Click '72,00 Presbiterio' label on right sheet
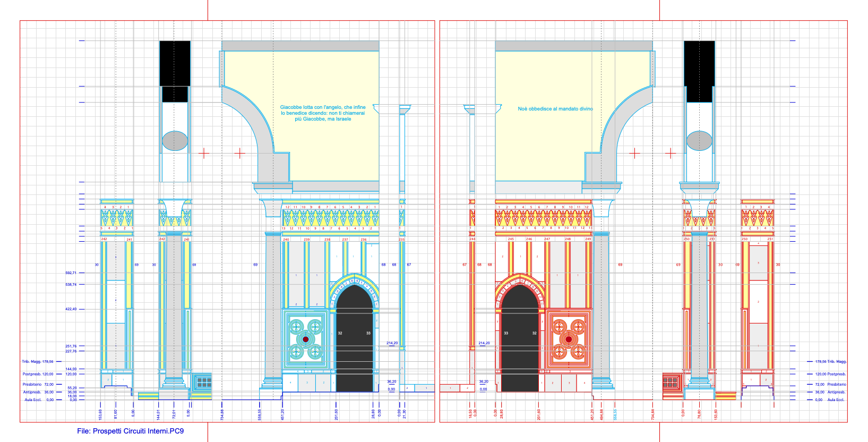 click(830, 384)
